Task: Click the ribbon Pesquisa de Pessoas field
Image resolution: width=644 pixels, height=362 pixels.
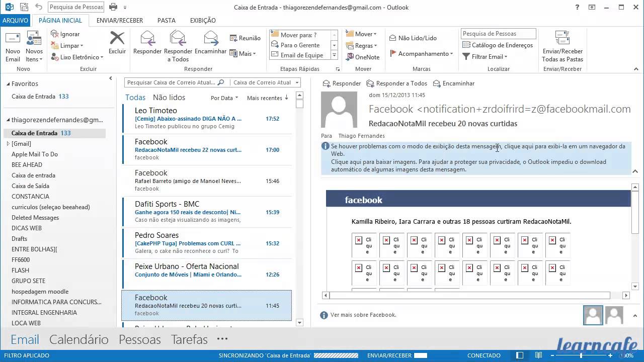Action: point(498,34)
